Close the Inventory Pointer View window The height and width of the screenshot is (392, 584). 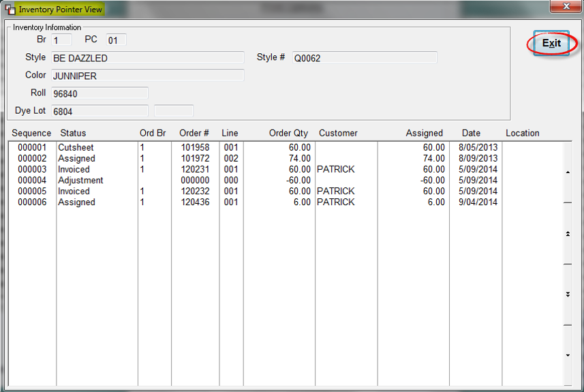click(x=566, y=6)
